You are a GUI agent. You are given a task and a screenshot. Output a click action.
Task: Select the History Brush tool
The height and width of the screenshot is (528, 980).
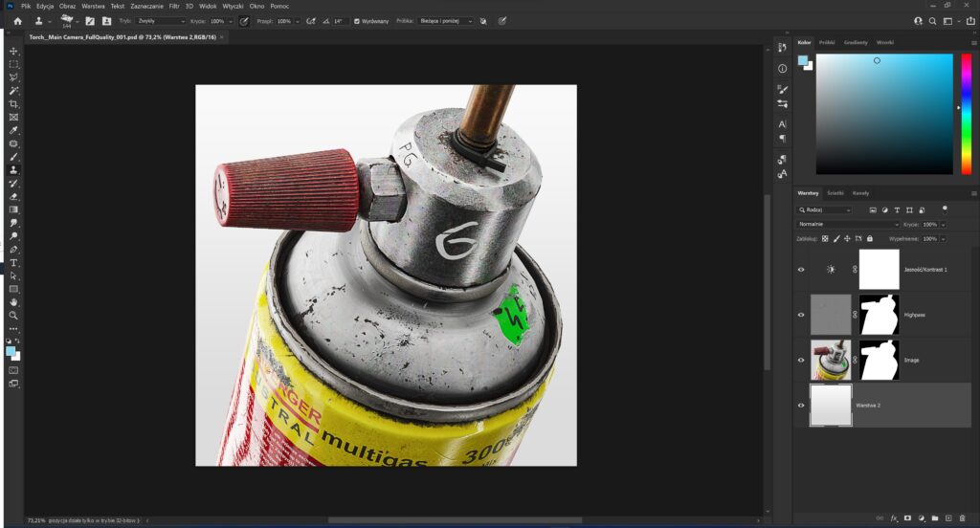coord(13,183)
